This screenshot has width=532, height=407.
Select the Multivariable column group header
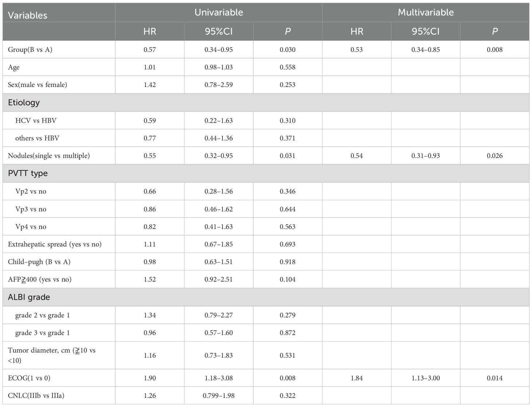426,12
